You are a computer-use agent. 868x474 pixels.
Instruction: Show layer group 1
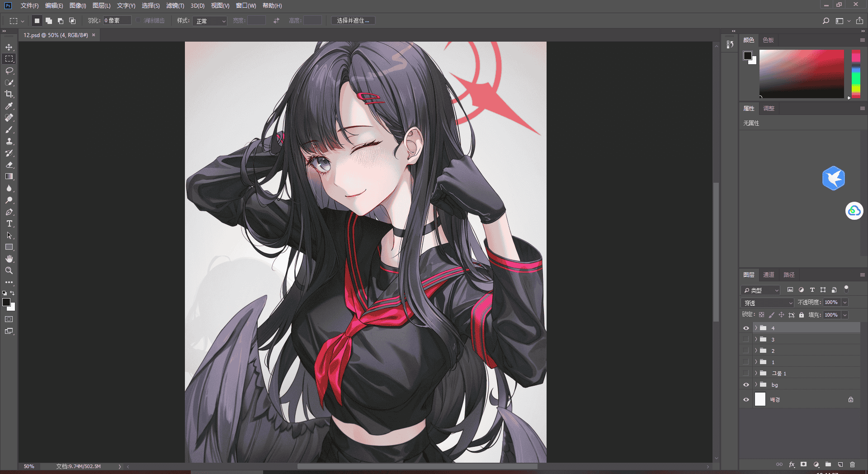746,362
